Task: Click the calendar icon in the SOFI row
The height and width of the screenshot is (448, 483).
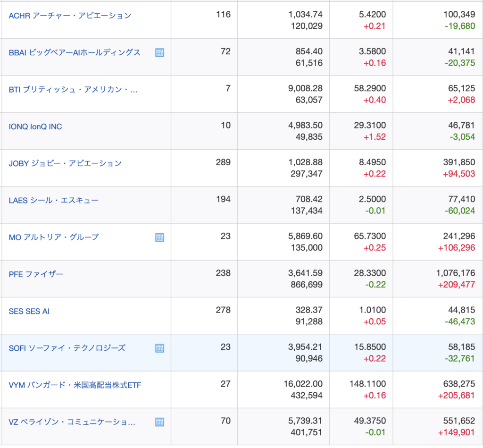Action: 159,348
